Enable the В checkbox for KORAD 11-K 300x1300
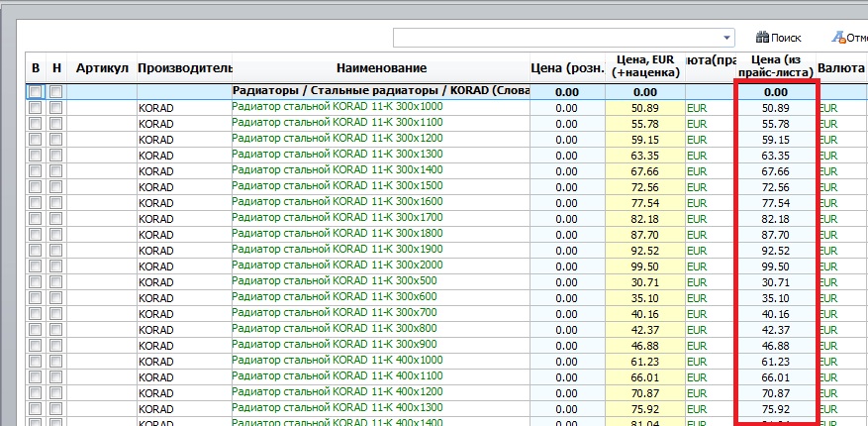868x426 pixels. pos(35,156)
